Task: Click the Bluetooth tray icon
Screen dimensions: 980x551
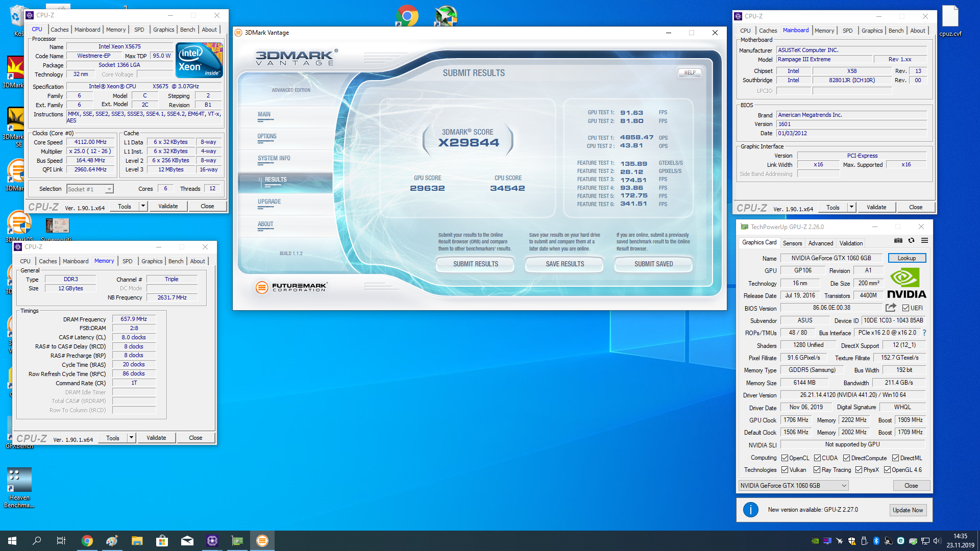Action: click(876, 541)
